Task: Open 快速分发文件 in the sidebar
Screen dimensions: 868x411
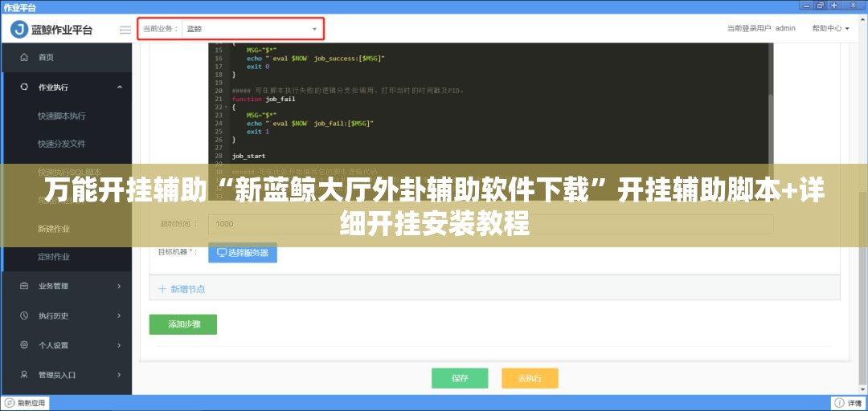Action: pos(62,144)
